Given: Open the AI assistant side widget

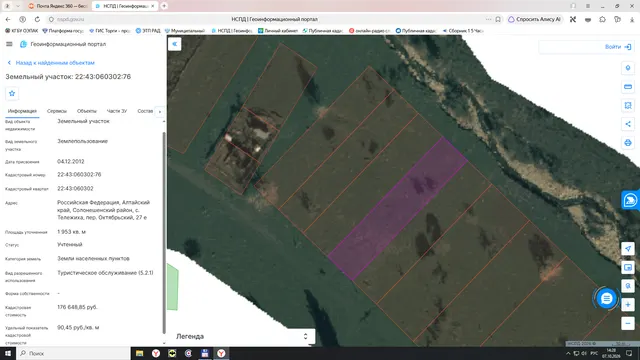Looking at the screenshot, I should tap(631, 200).
